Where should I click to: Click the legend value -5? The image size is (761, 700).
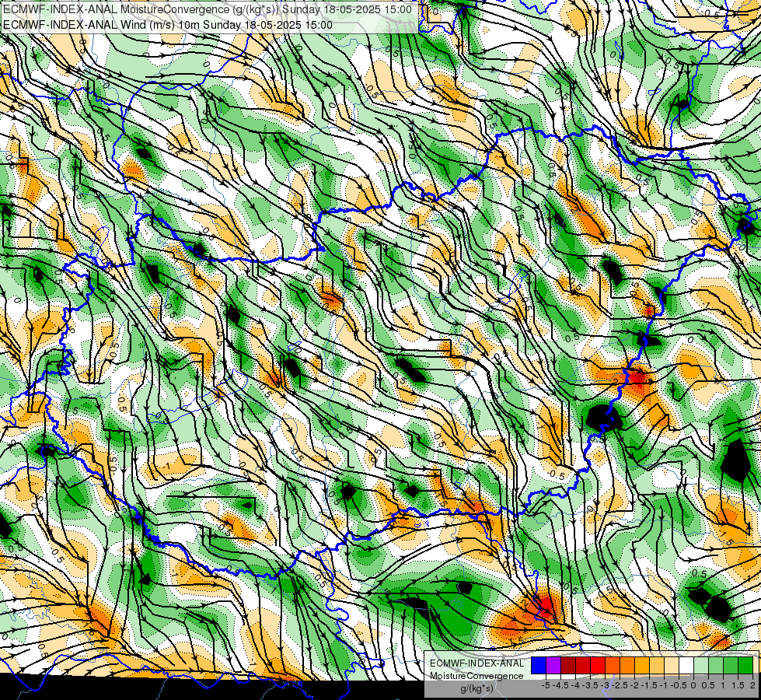tap(546, 685)
